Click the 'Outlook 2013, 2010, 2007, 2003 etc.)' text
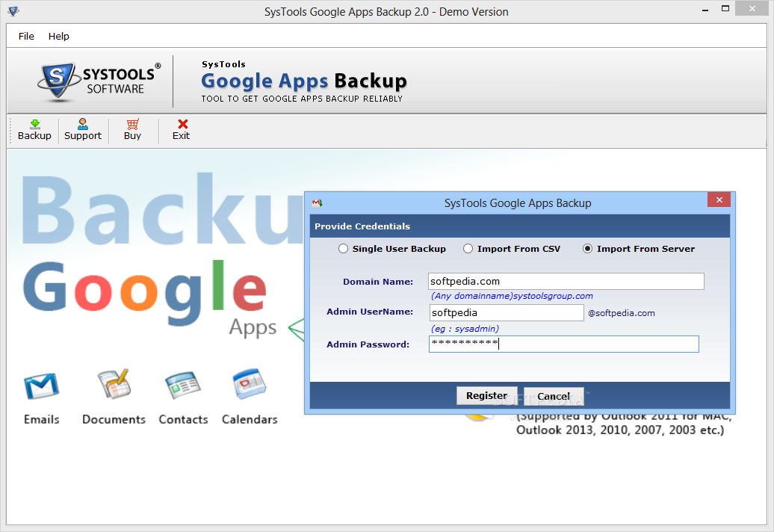774x532 pixels. (621, 430)
